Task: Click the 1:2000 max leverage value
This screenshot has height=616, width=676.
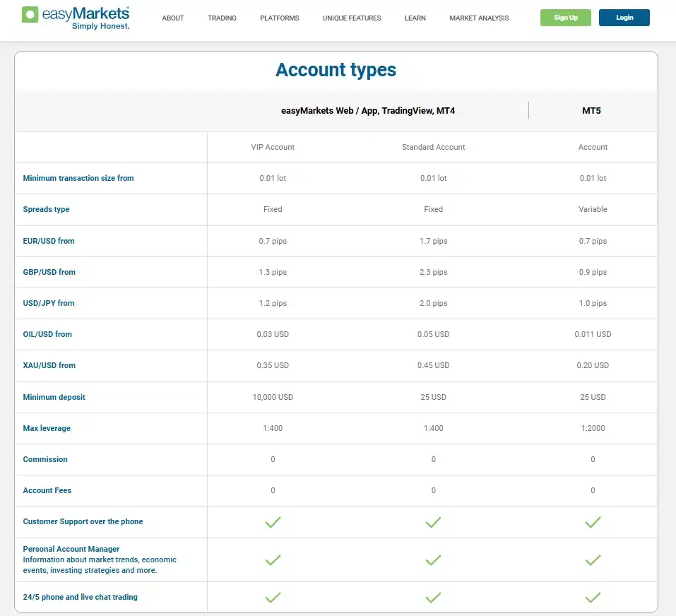Action: (593, 428)
